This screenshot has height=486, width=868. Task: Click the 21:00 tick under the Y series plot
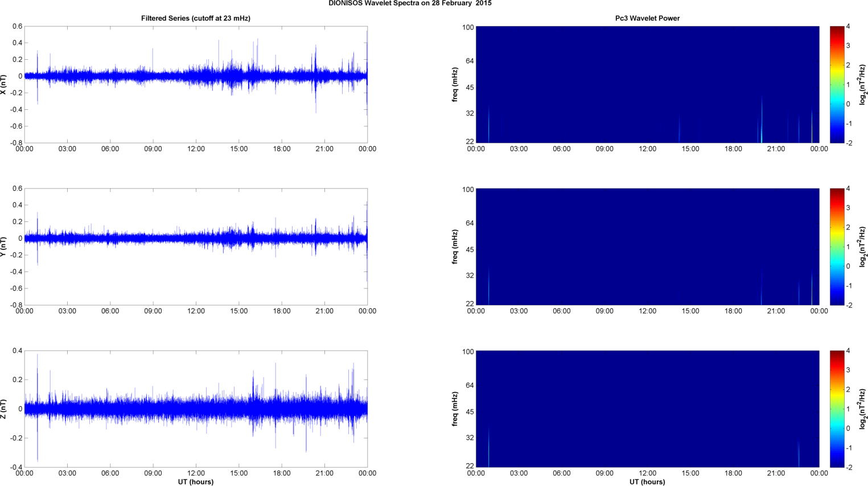point(324,311)
